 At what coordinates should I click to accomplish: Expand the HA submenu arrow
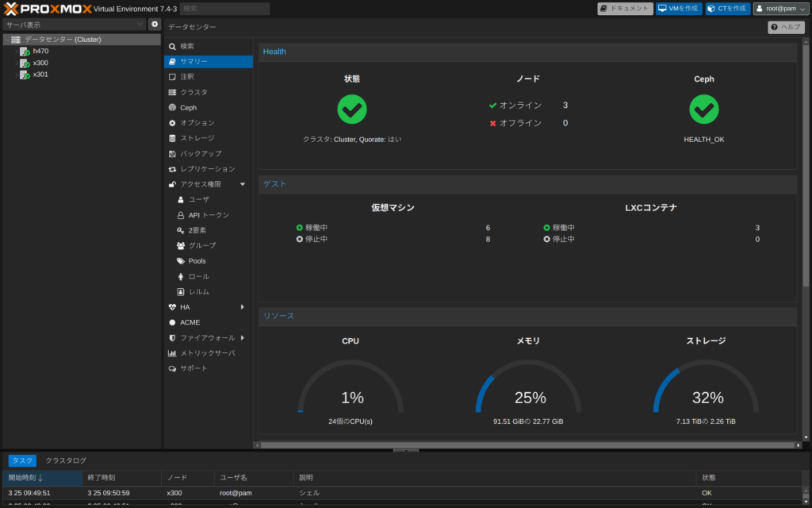pyautogui.click(x=243, y=307)
